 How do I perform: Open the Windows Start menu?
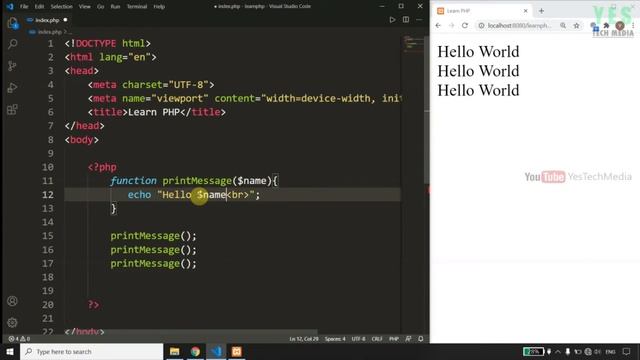coord(9,351)
